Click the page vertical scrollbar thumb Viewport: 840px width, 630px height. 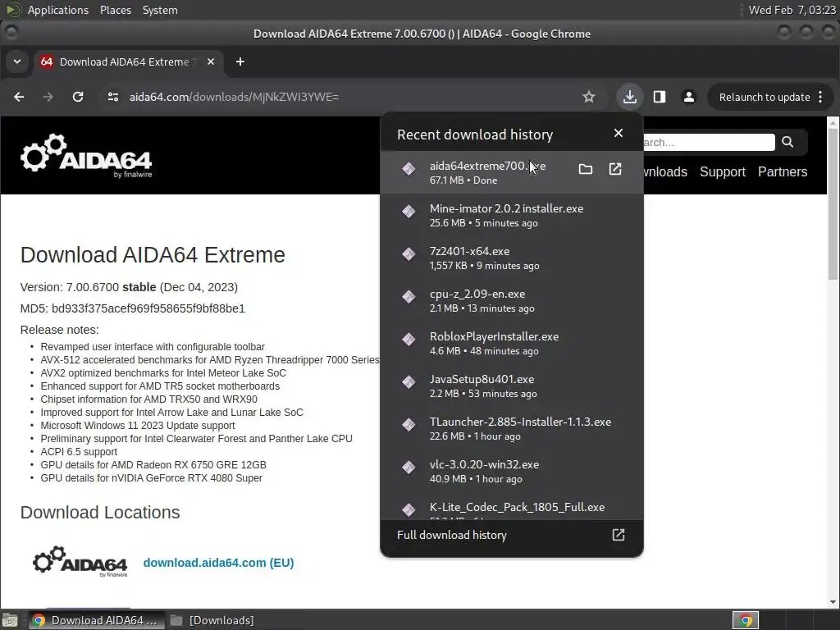(833, 203)
